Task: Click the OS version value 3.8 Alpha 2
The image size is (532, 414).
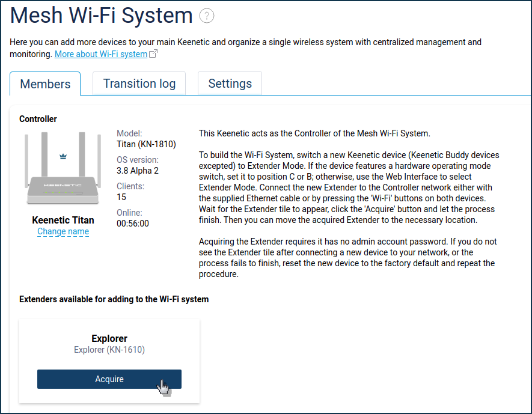Action: [138, 171]
